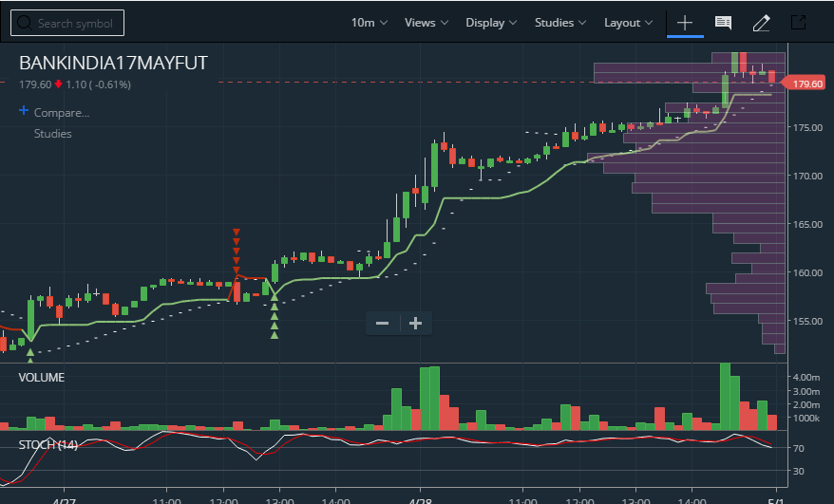Click the 4.00m volume axis label

point(806,378)
